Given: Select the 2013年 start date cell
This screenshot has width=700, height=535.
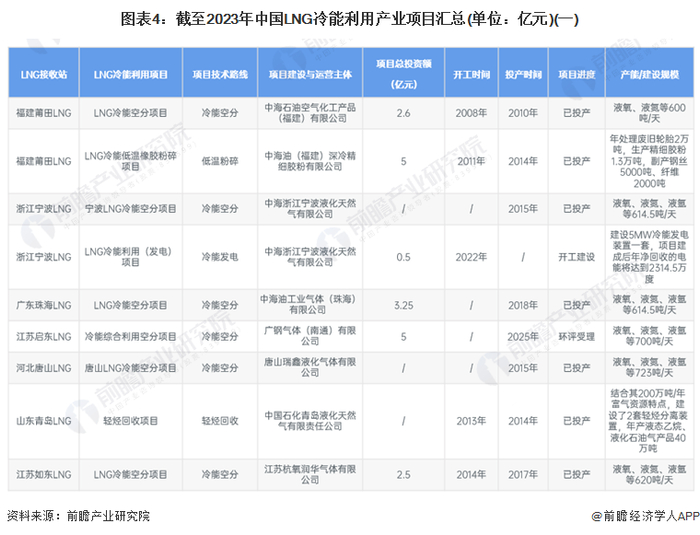Looking at the screenshot, I should tap(471, 421).
